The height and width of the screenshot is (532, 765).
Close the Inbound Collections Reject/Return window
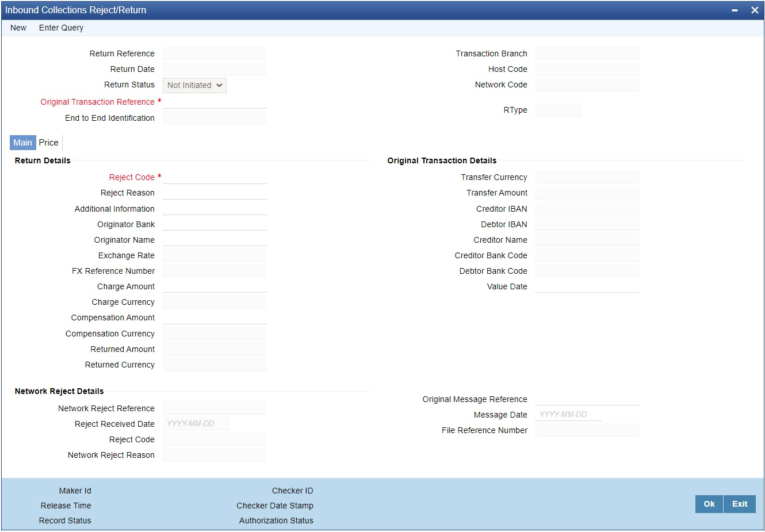pyautogui.click(x=755, y=10)
